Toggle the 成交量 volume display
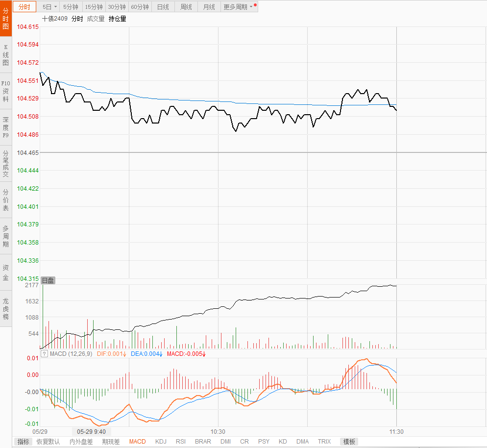 click(x=96, y=19)
